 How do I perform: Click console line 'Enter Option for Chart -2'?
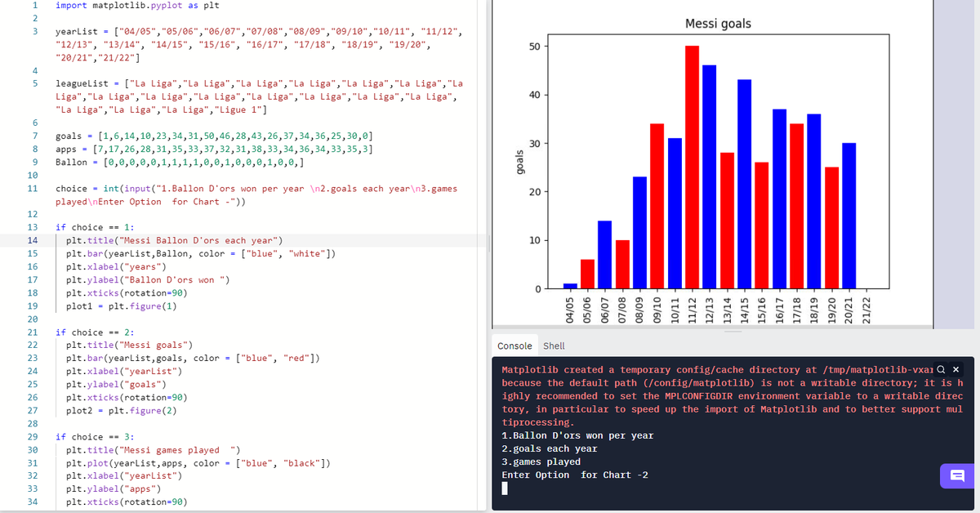coord(575,475)
